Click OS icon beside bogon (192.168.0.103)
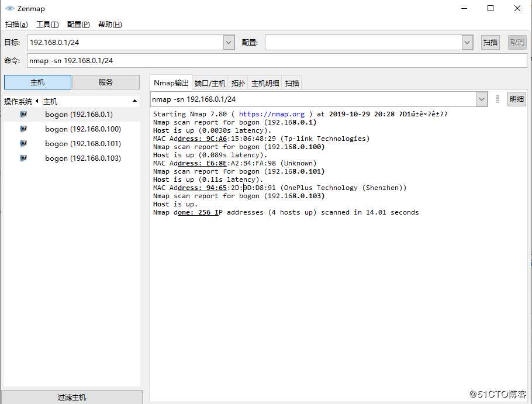The height and width of the screenshot is (404, 532). tap(23, 158)
